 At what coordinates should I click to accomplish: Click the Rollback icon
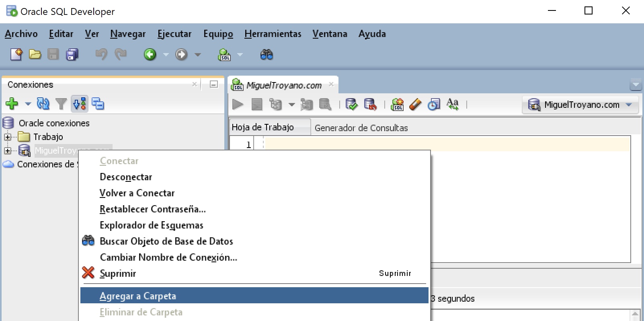[x=370, y=105]
